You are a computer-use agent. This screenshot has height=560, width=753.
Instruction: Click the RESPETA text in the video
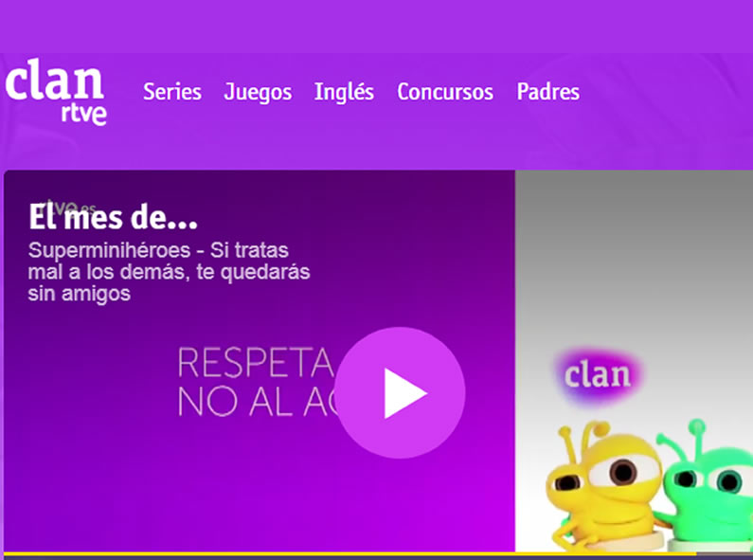pos(256,363)
